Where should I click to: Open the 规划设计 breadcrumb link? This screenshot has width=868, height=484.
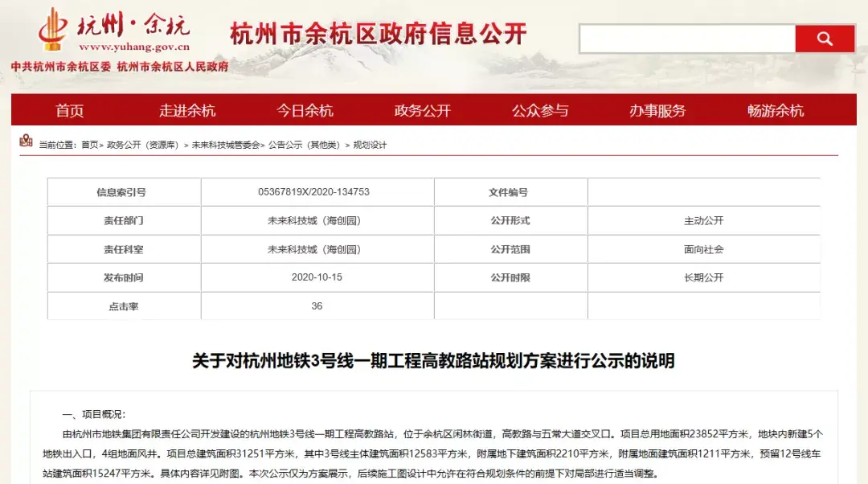click(371, 146)
